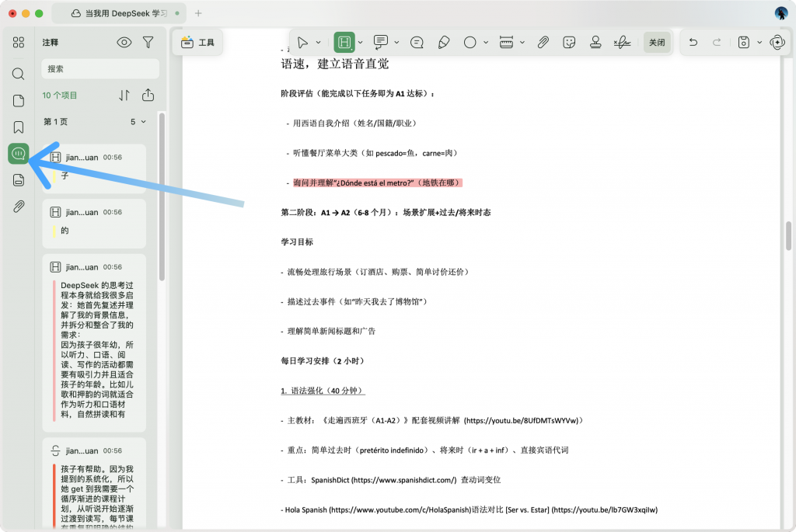Select the highlight annotation card 子
This screenshot has height=532, width=796.
point(94,168)
